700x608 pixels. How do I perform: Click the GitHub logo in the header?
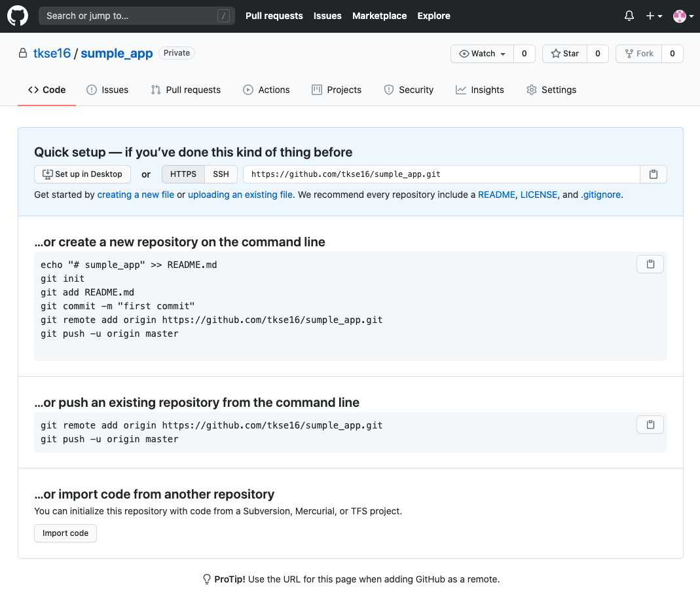[x=17, y=15]
